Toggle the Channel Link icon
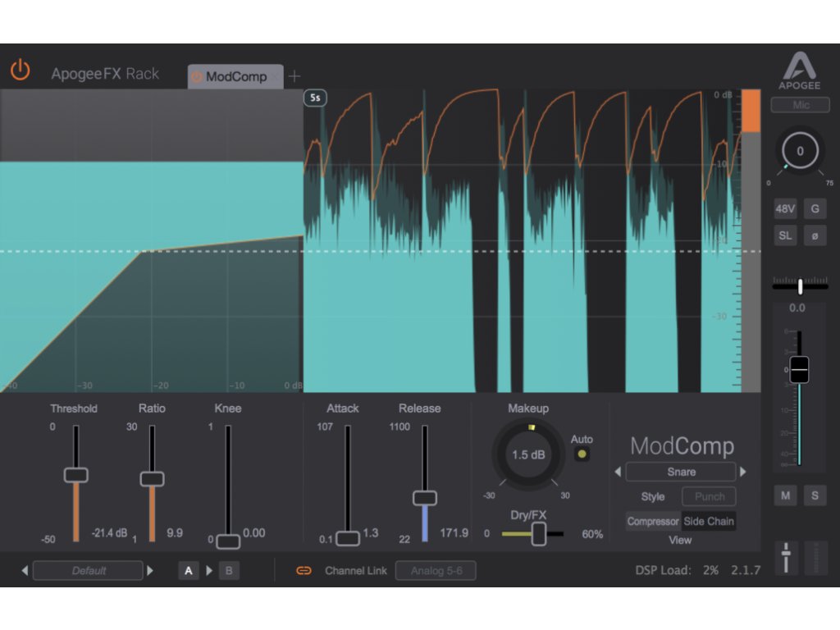 304,571
